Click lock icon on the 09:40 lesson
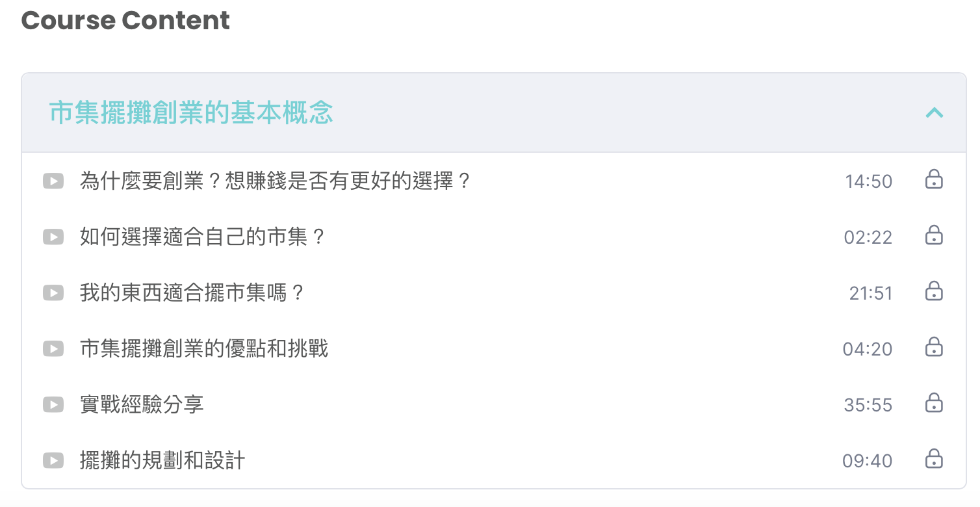Viewport: 980px width, 507px height. (934, 459)
